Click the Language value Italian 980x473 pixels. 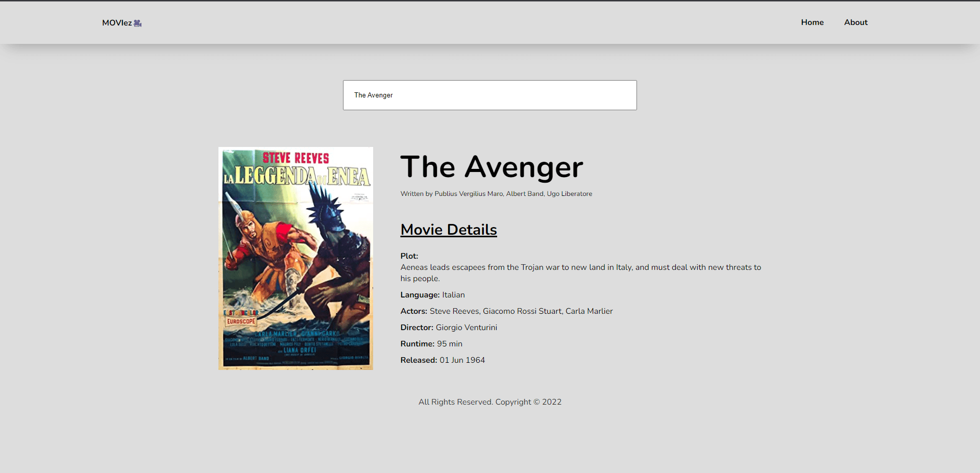(x=453, y=294)
